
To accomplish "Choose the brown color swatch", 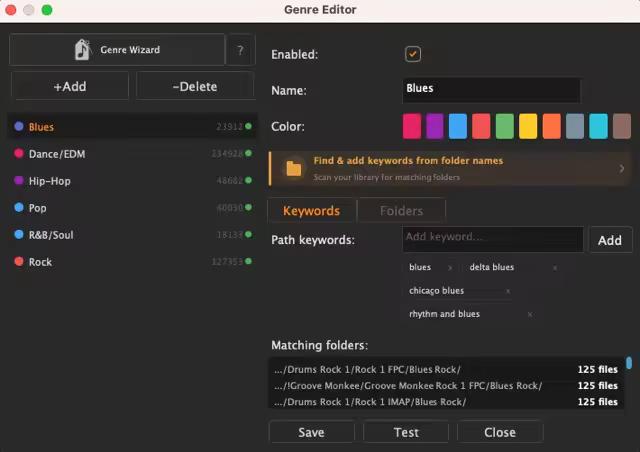I will click(622, 126).
